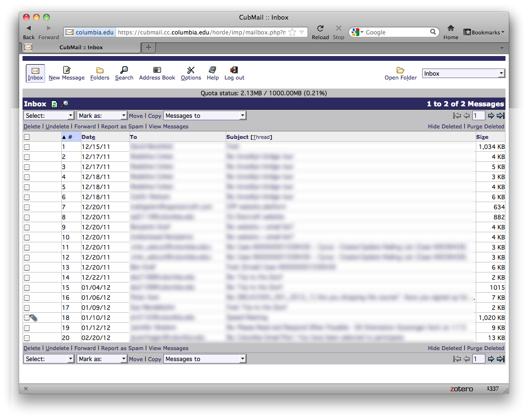Viewport: 528px width, 420px height.
Task: Click the Log out icon
Action: click(x=234, y=70)
